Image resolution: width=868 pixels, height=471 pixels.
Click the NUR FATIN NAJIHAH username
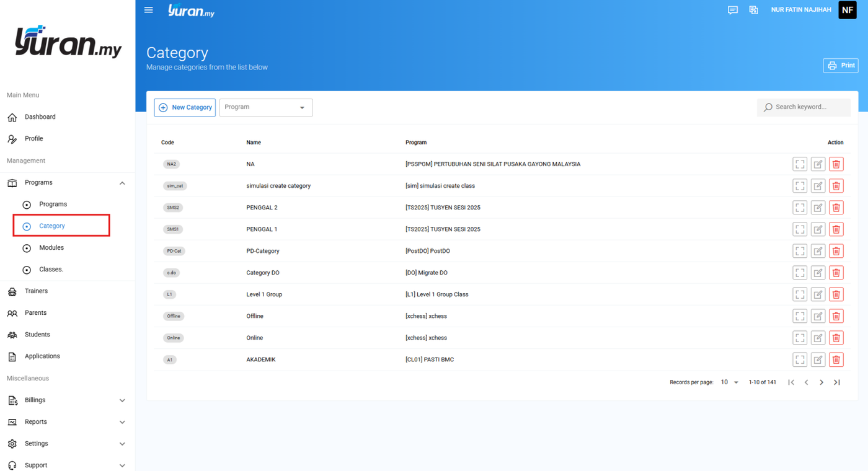[x=801, y=10]
